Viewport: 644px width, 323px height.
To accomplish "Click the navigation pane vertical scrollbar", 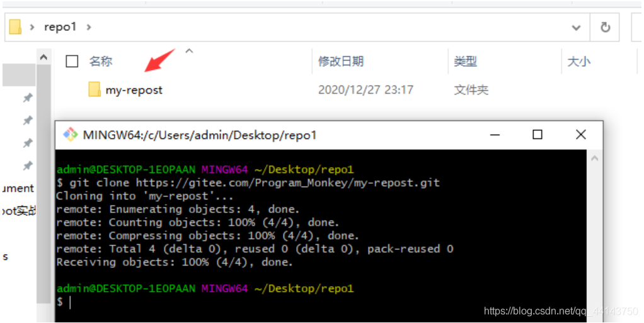I will click(43, 184).
